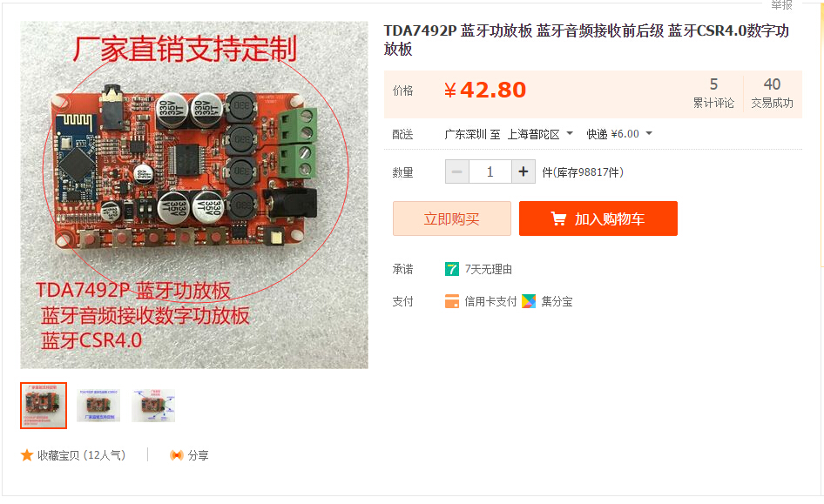Open the 交易成功 transactions count
This screenshot has height=504, width=824.
772,93
